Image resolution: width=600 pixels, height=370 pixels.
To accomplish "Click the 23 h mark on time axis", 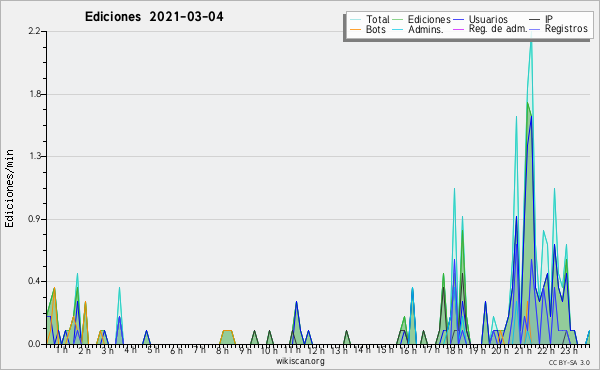I will [568, 350].
